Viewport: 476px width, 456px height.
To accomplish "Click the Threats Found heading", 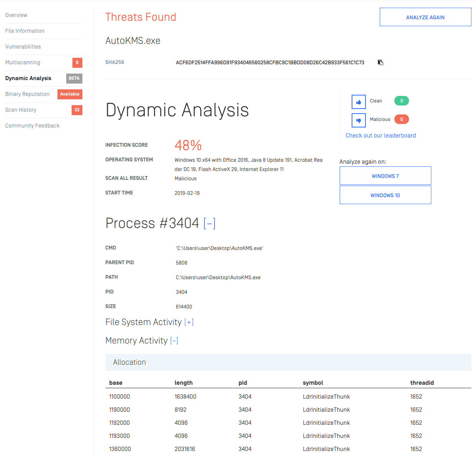I will point(141,17).
